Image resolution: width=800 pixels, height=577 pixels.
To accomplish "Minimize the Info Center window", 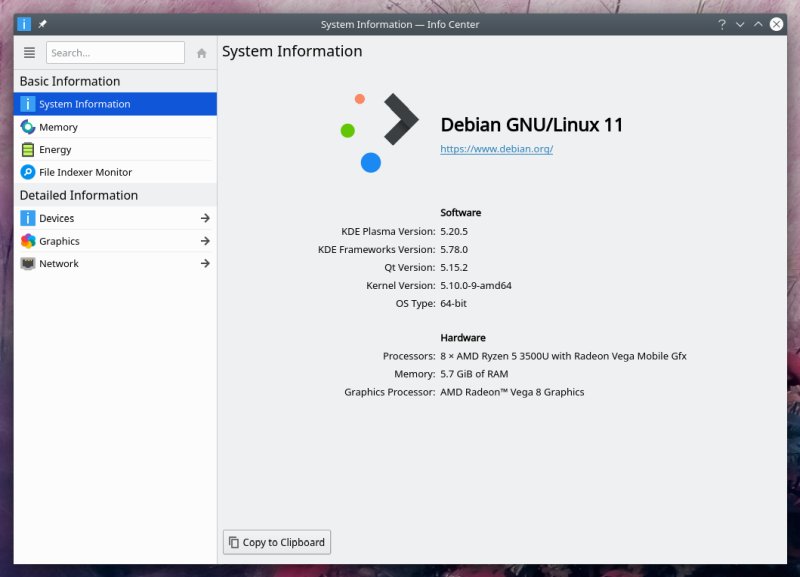I will (x=740, y=24).
